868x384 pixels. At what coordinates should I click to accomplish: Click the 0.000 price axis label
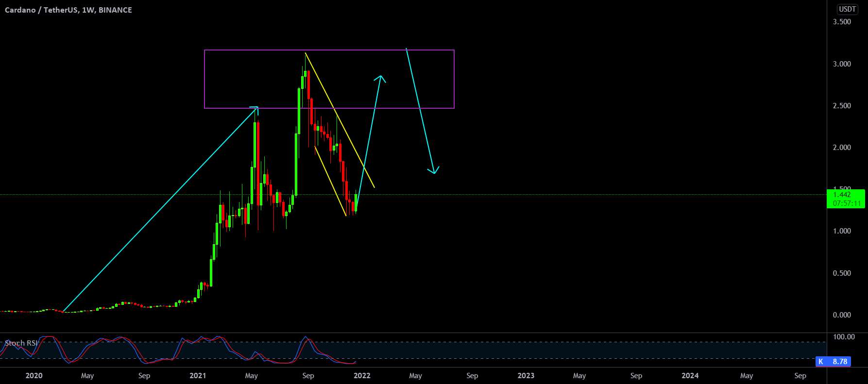(842, 315)
